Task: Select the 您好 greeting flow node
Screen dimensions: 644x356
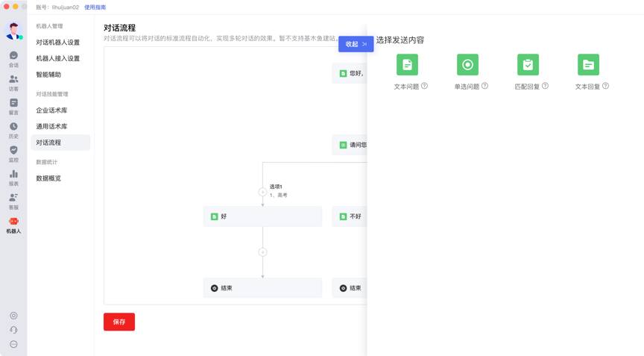Action: click(350, 74)
